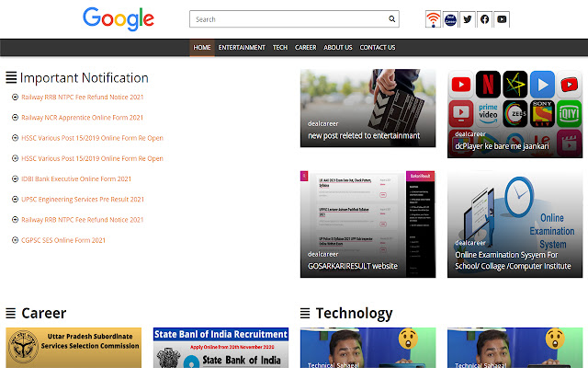
Task: Open the wifi signal icon link
Action: (433, 19)
